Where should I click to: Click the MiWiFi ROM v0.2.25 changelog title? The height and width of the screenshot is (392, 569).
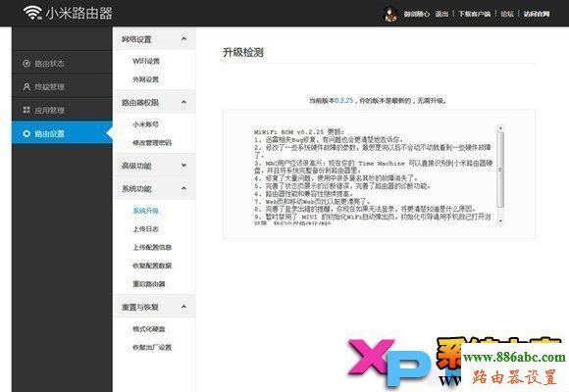(298, 131)
